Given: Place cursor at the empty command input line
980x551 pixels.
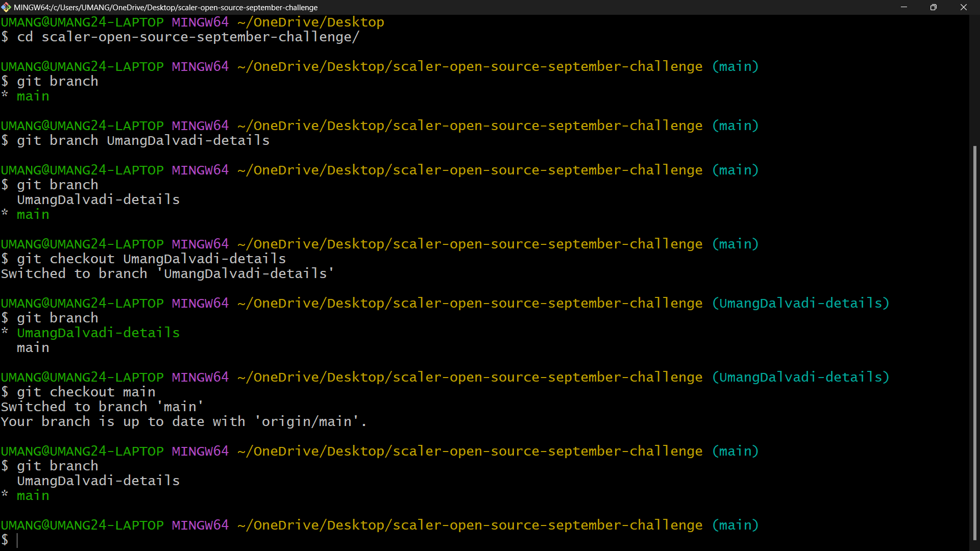Looking at the screenshot, I should click(20, 540).
